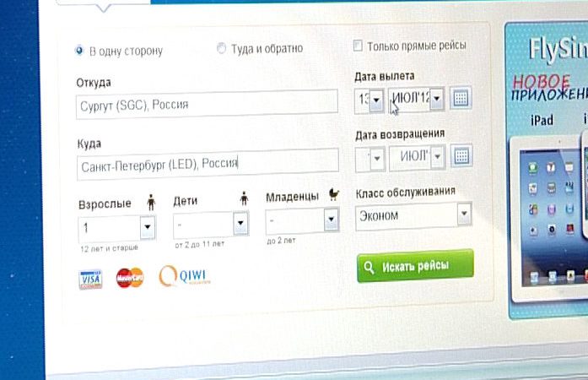Image resolution: width=588 pixels, height=380 pixels.
Task: Open the Взрослые passenger count dropdown
Action: [x=148, y=227]
